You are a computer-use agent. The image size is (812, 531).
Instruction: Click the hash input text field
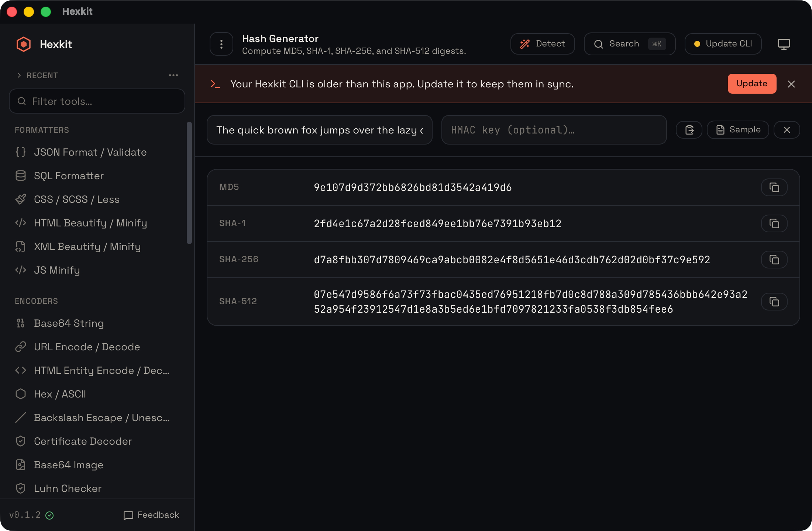[x=320, y=130]
